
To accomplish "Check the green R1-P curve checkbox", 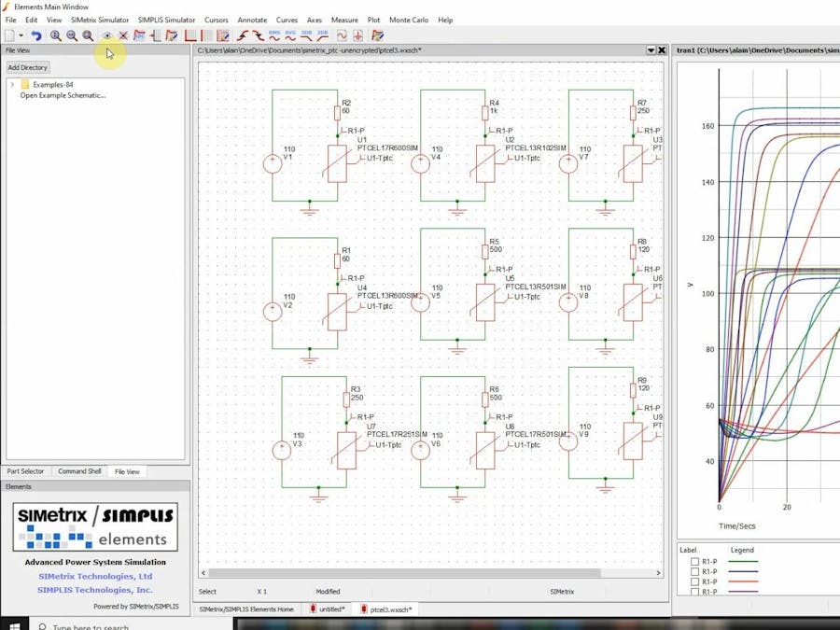I will (x=694, y=562).
